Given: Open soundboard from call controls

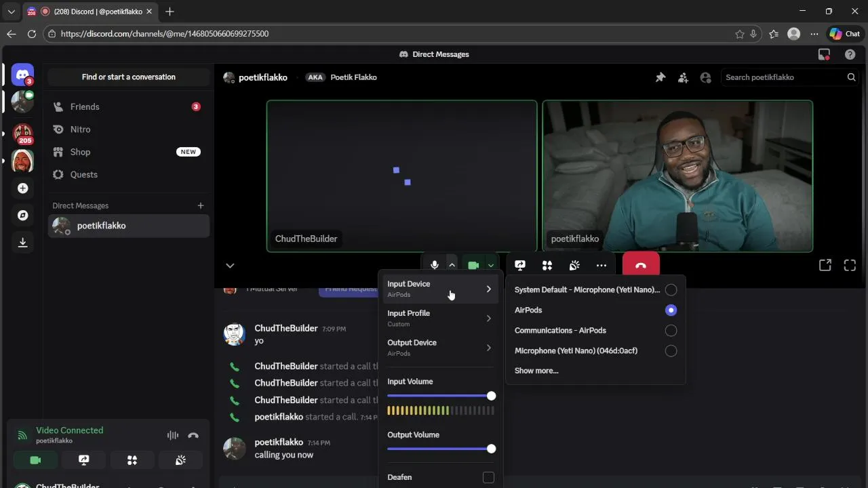Looking at the screenshot, I should coord(574,266).
